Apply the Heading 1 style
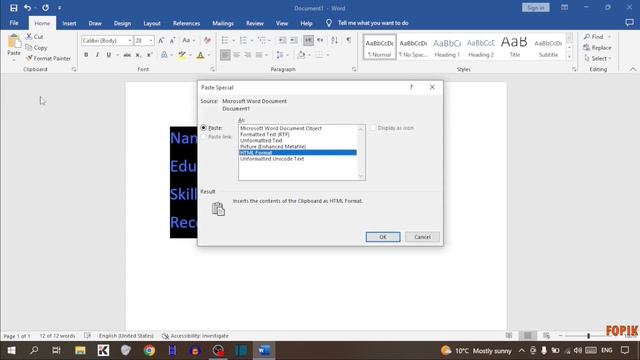The image size is (640, 360). click(447, 47)
